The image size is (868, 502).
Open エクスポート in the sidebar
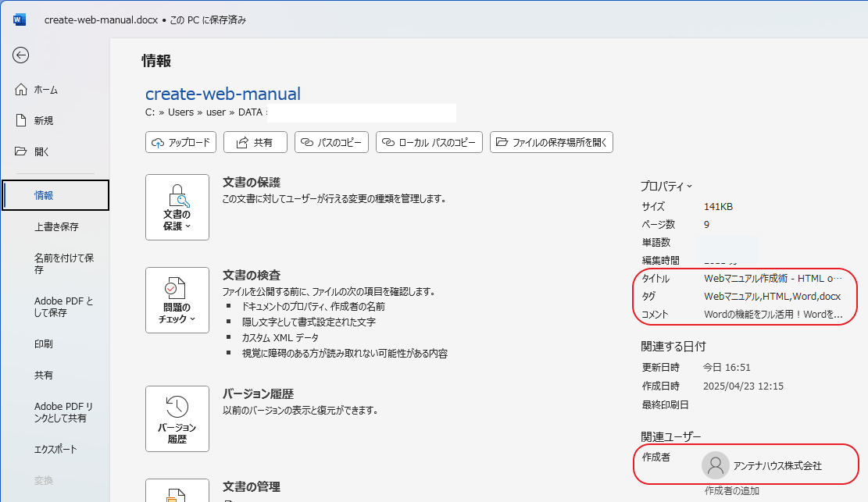(55, 450)
